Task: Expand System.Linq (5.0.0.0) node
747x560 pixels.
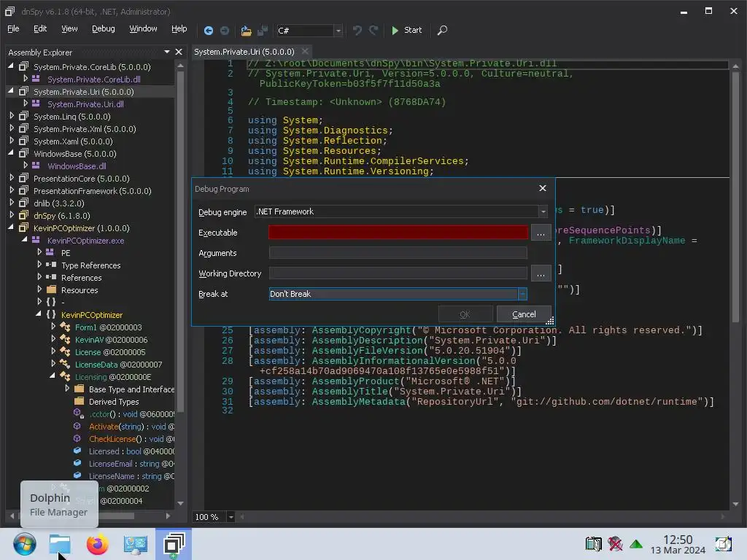Action: click(12, 116)
